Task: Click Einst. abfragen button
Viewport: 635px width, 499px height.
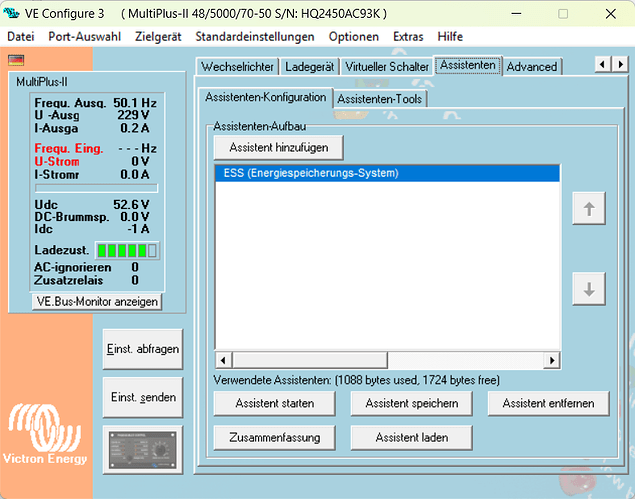Action: click(143, 349)
